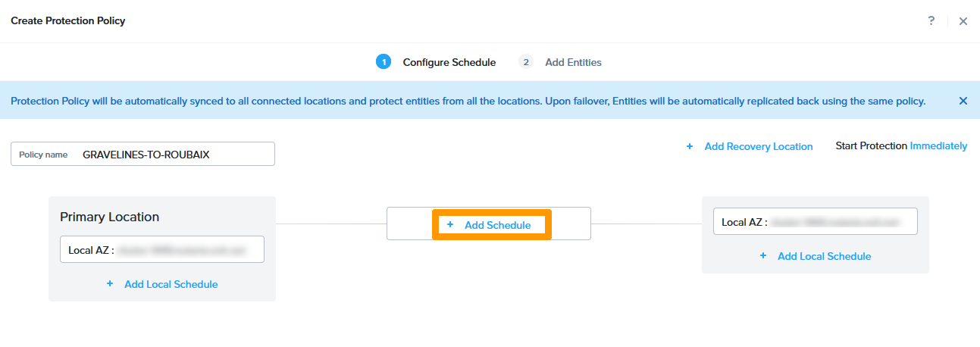Click plus icon under Primary Location
This screenshot has width=980, height=347.
110,284
